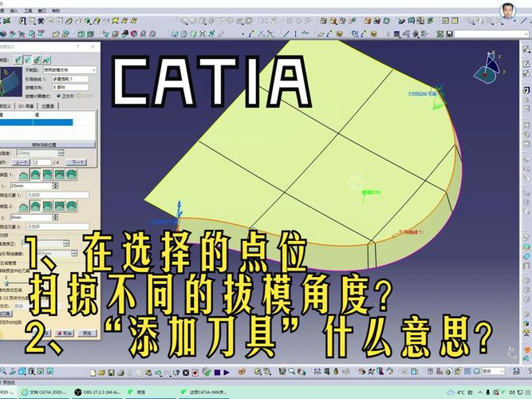The height and width of the screenshot is (399, 532).
Task: Open the 子类型 dropdown
Action: pos(70,70)
